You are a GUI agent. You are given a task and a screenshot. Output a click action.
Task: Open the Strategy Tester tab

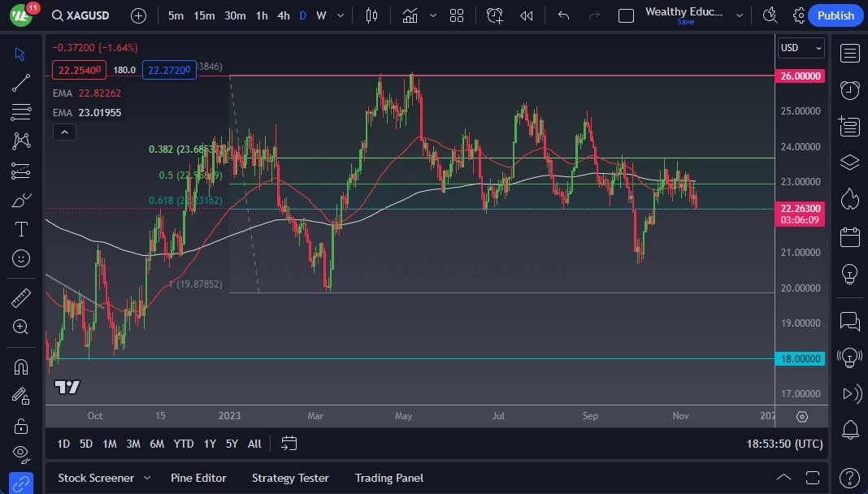pyautogui.click(x=290, y=478)
